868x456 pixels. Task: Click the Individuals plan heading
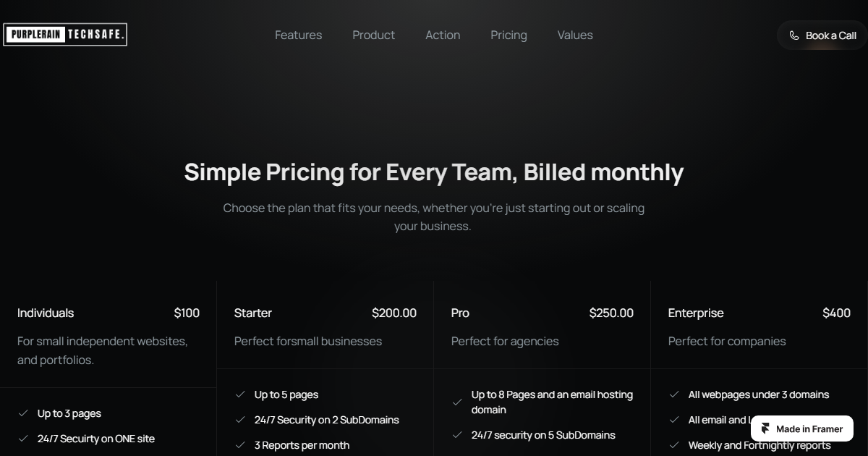pos(46,313)
